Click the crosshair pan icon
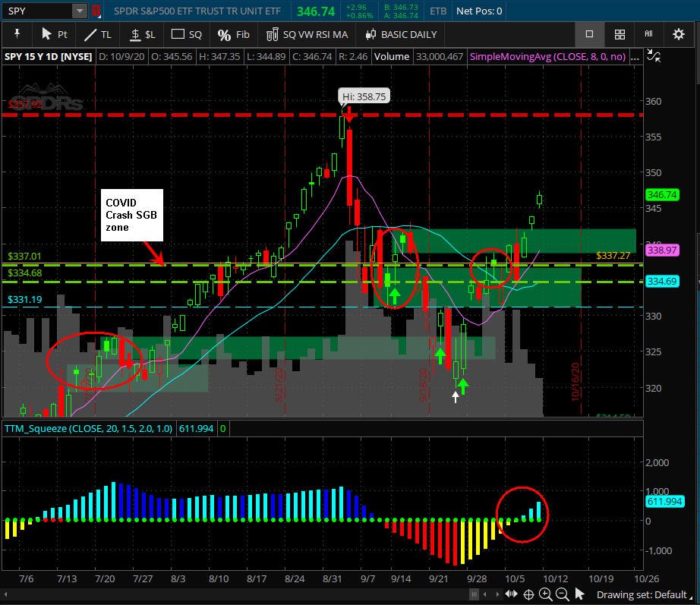The width and height of the screenshot is (700, 605). coord(528,594)
